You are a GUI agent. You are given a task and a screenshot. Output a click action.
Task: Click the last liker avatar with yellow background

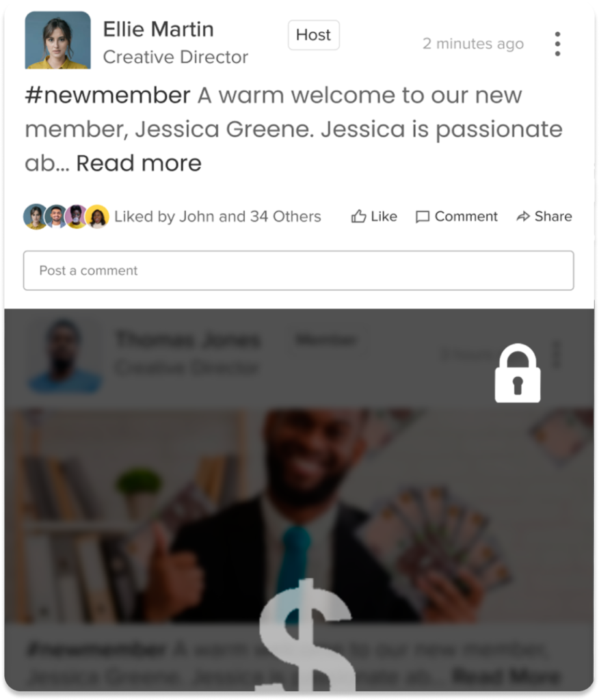coord(97,217)
